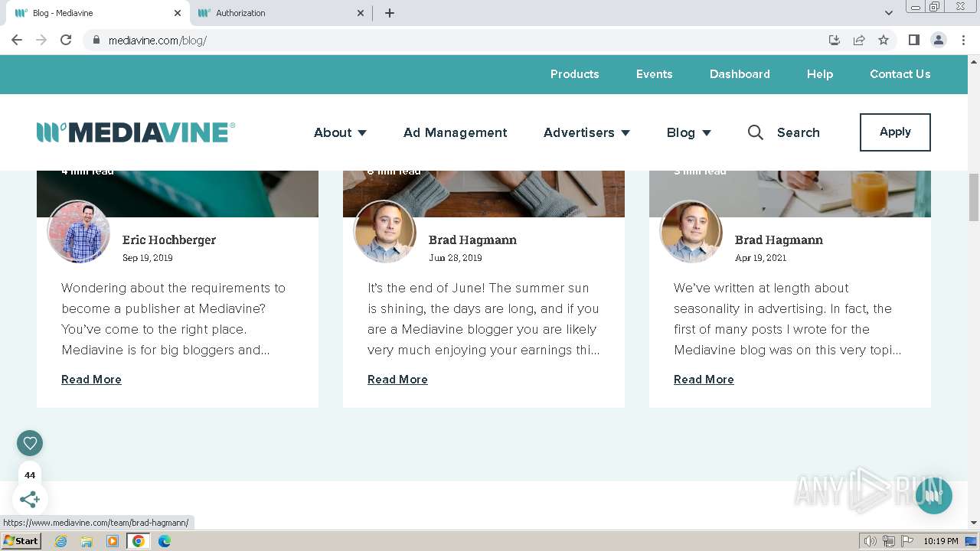This screenshot has width=980, height=551.
Task: Close the Authorization tab
Action: coord(361,13)
